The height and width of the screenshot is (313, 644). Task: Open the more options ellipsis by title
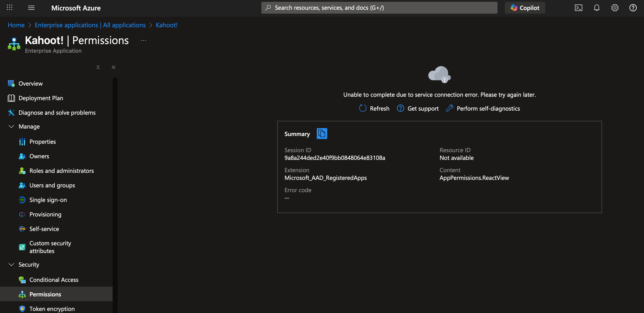(144, 40)
